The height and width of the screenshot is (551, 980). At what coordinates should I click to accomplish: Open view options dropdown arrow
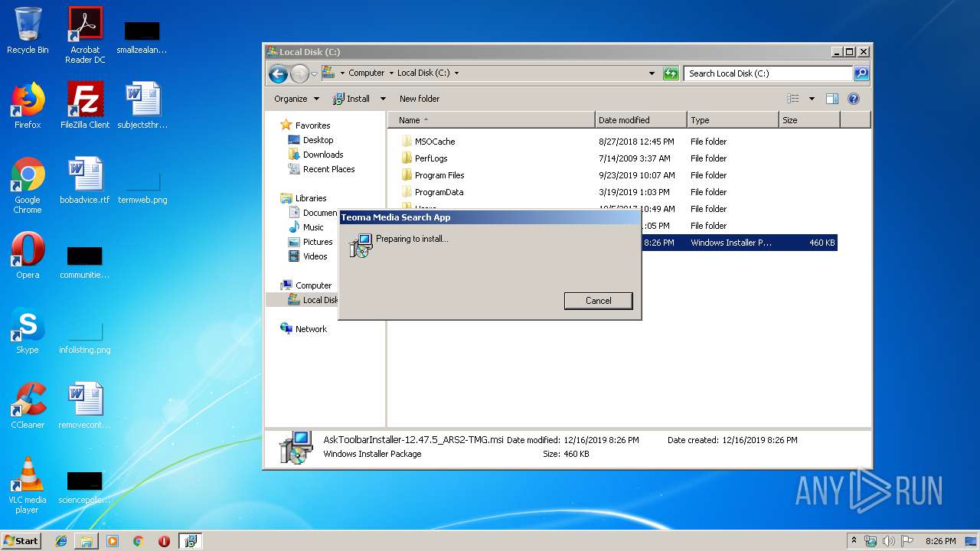[812, 99]
